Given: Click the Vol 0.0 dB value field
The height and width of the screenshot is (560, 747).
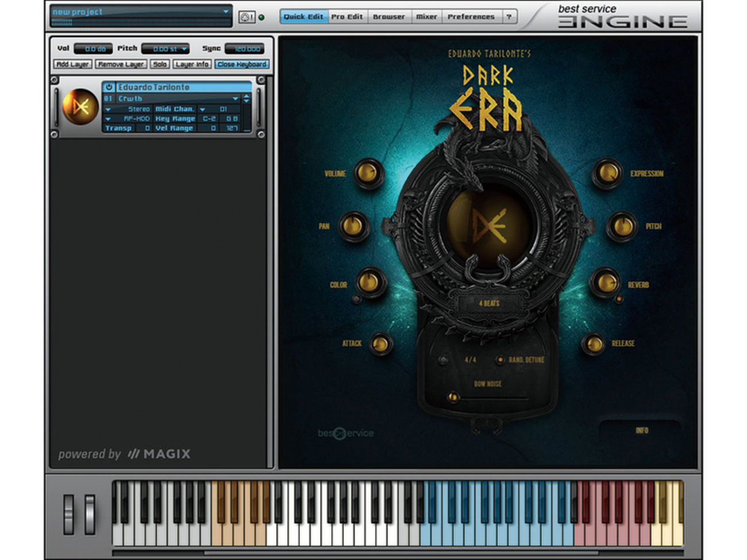Looking at the screenshot, I should [93, 49].
